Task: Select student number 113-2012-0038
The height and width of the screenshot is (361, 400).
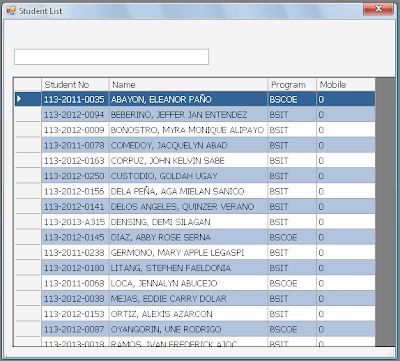Action: [75, 298]
